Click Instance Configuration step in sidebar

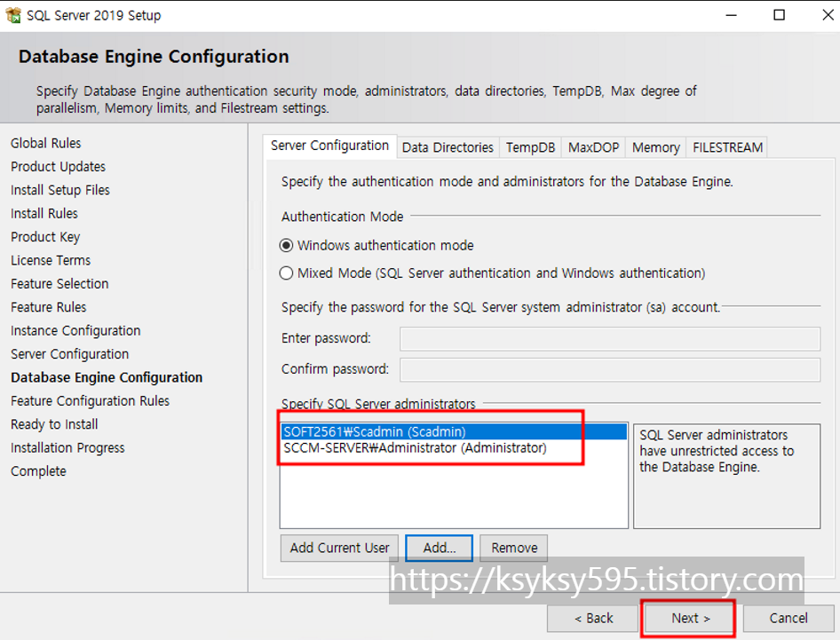(75, 330)
